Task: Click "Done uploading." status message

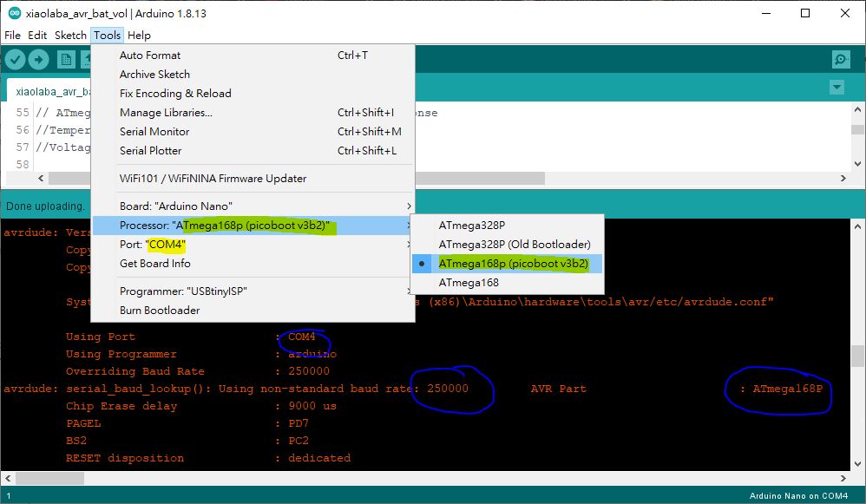Action: click(x=45, y=206)
